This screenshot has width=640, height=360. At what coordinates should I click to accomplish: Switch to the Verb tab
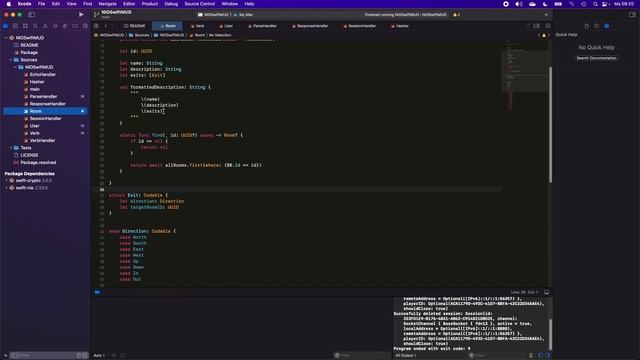tap(198, 26)
